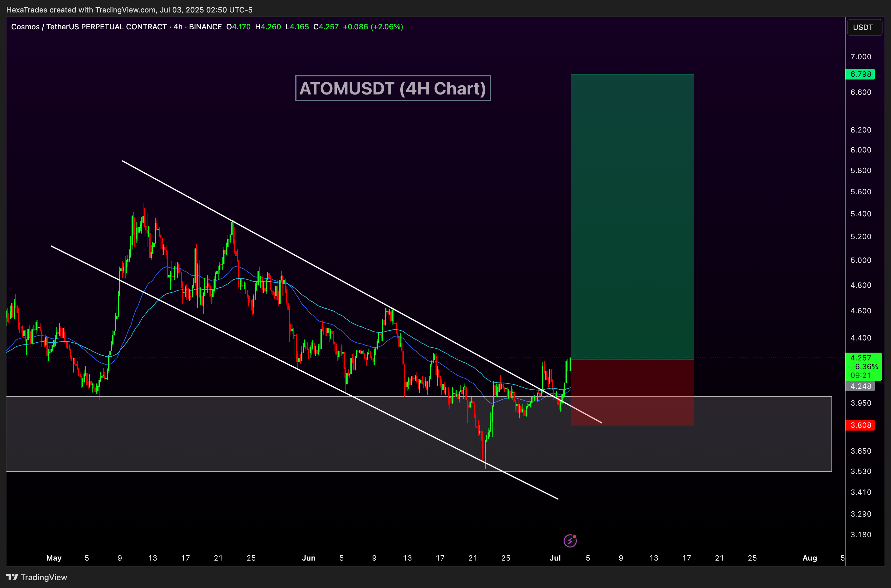Viewport: 891px width, 588px height.
Task: Click the HexaTrades attribution header text
Action: click(129, 10)
